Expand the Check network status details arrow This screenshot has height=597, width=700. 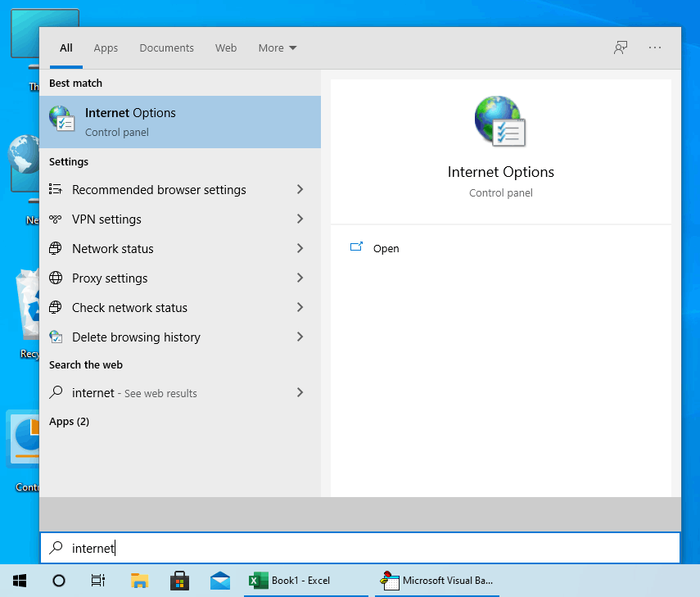point(300,307)
